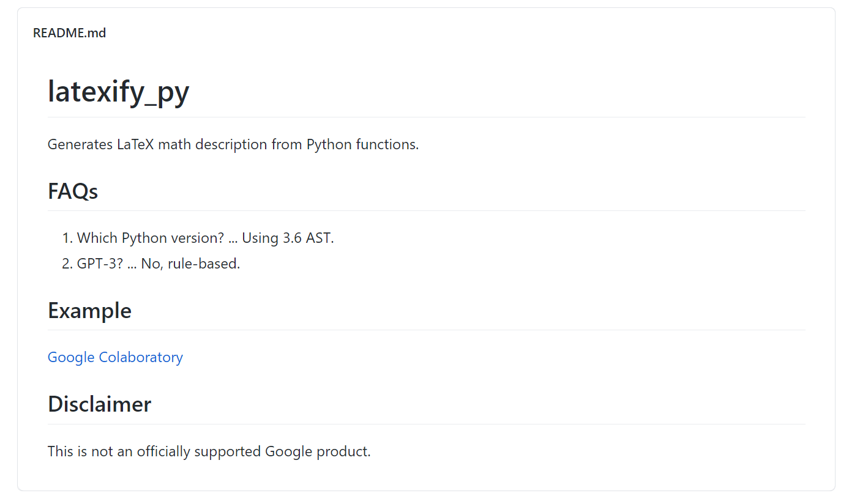This screenshot has width=849, height=504.
Task: Click the word "Google" in the disclaimer sentence
Action: click(288, 452)
